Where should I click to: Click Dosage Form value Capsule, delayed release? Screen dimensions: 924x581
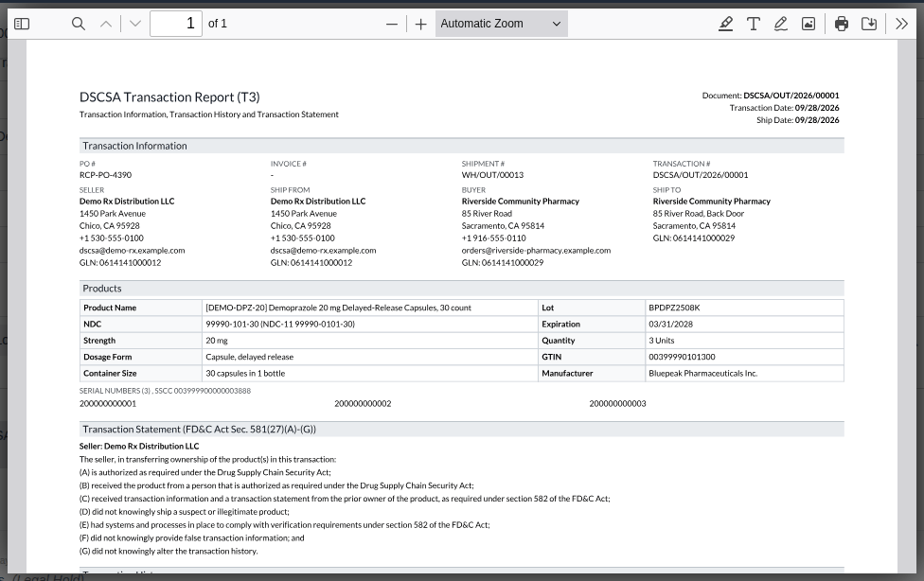[249, 357]
